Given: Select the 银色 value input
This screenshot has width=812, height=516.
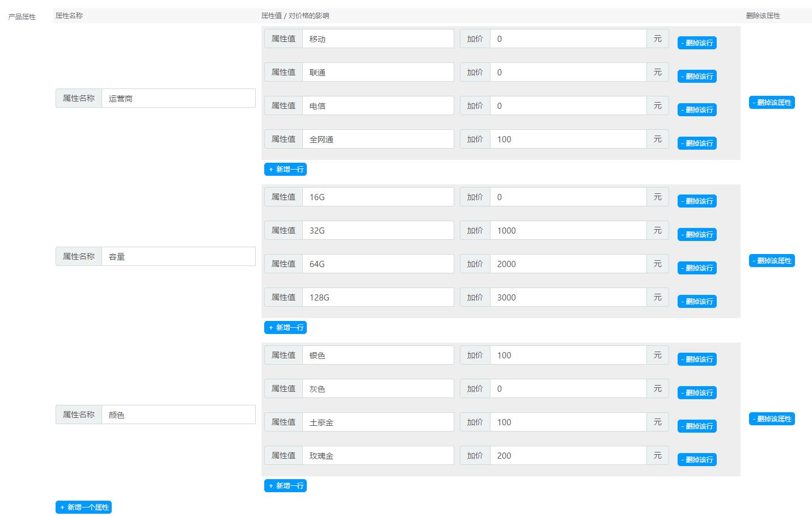Looking at the screenshot, I should pos(378,356).
